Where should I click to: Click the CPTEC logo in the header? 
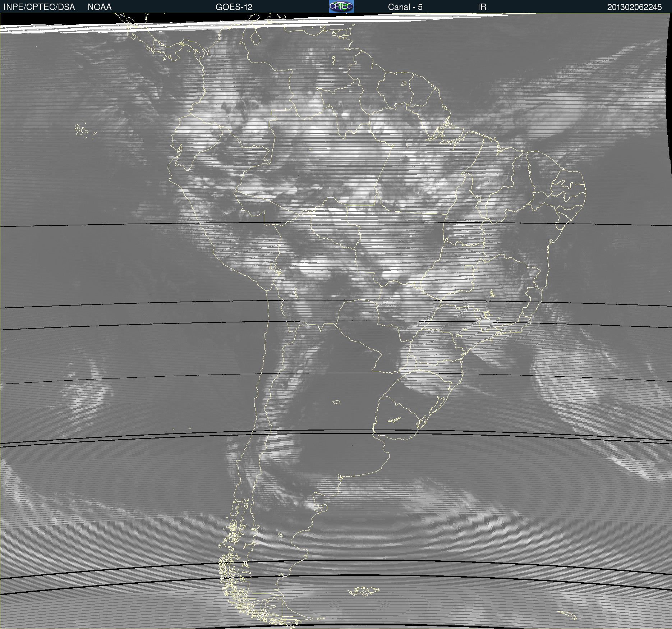tap(341, 6)
